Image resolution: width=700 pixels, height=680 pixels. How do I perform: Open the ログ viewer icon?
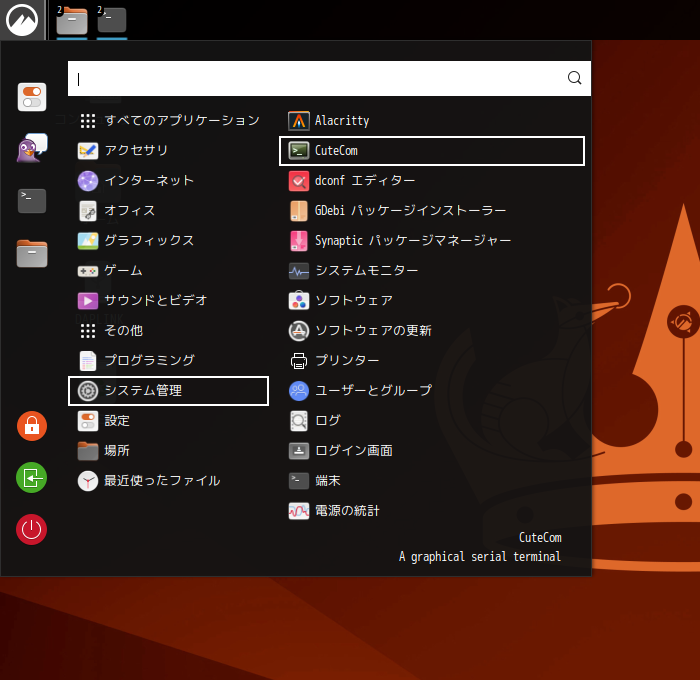click(299, 421)
